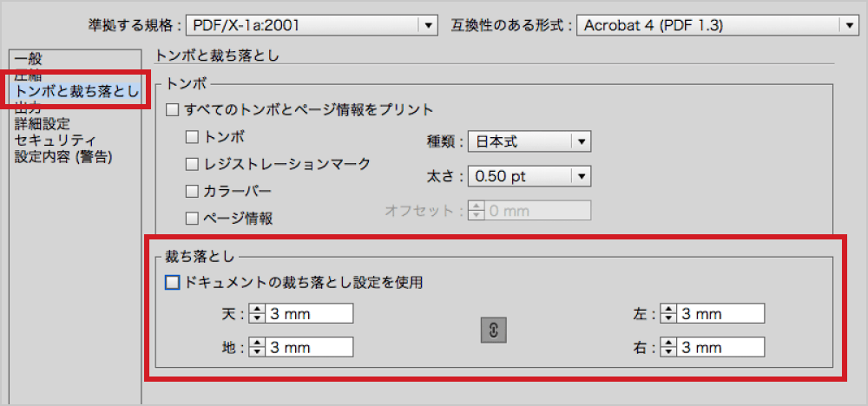Click the stepper arrows for 天 bleed
Image resolution: width=868 pixels, height=406 pixels.
pyautogui.click(x=257, y=314)
